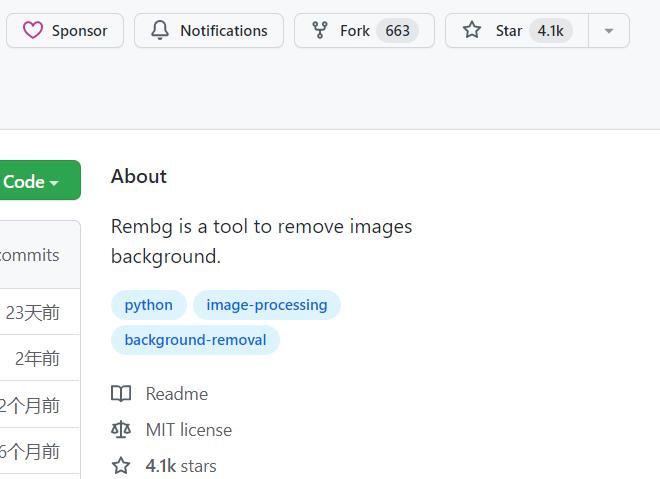Click the heart icon on Sponsor
The width and height of the screenshot is (660, 479).
coord(33,31)
